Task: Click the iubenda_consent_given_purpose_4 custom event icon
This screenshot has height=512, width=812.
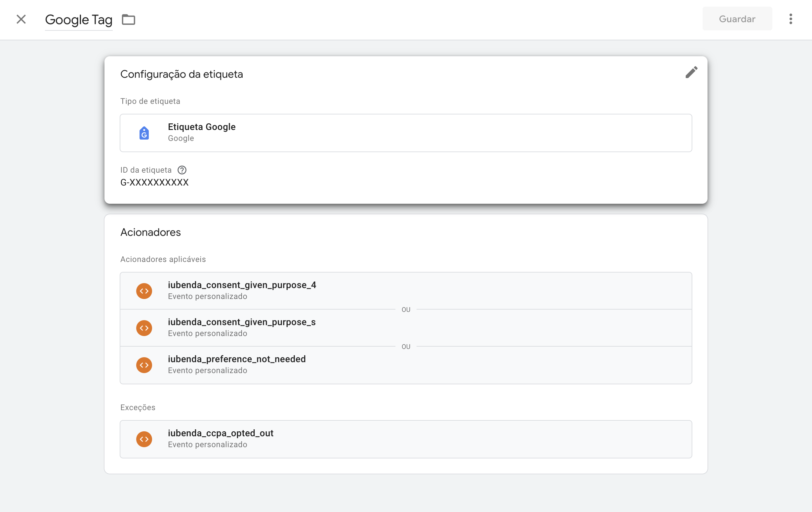Action: click(144, 290)
